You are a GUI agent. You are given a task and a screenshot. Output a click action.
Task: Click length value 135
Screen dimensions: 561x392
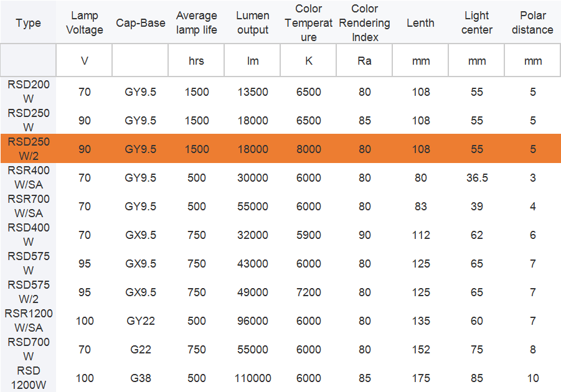421,321
